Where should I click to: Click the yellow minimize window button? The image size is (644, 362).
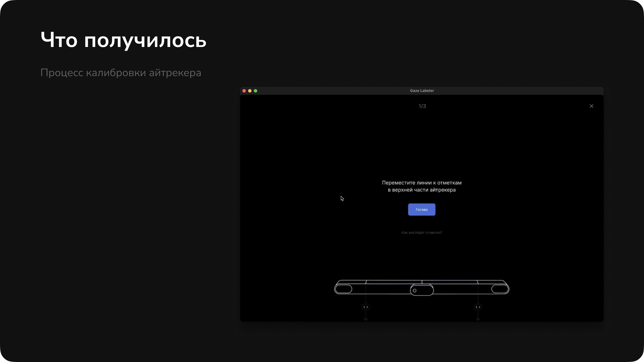[x=250, y=91]
